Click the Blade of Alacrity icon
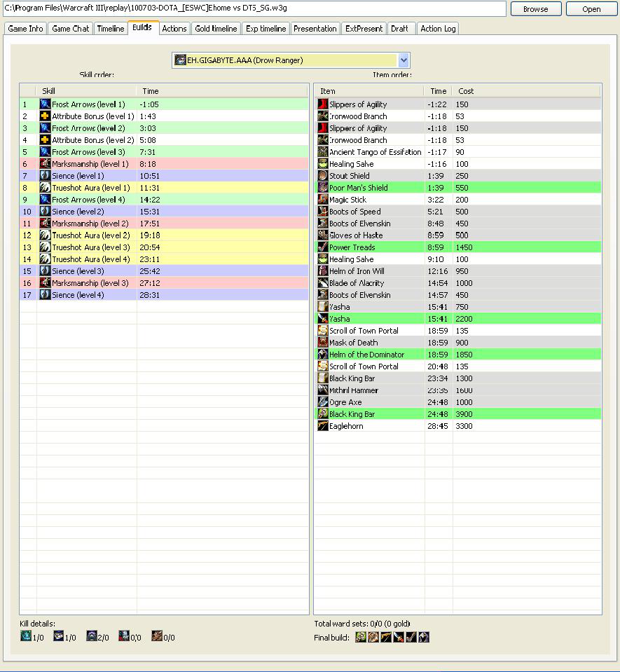Image resolution: width=620 pixels, height=672 pixels. (x=323, y=283)
